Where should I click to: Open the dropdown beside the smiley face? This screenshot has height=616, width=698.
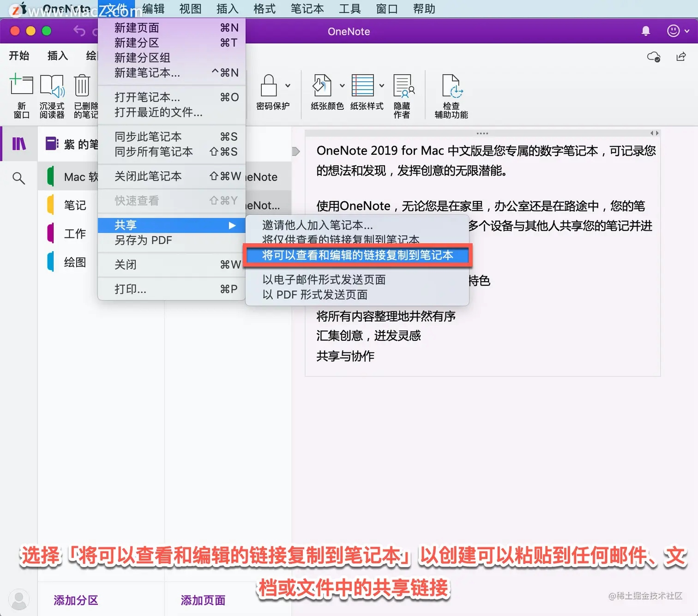687,31
